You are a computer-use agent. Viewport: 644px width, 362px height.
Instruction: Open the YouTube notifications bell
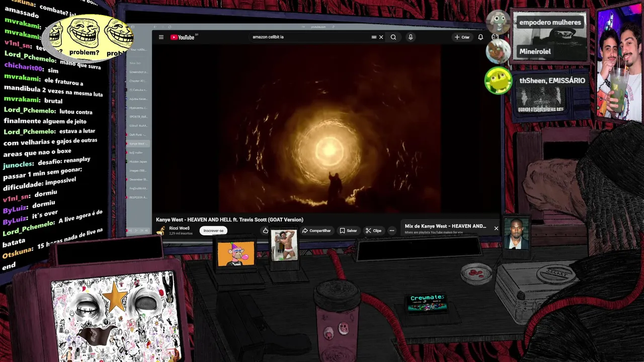coord(480,37)
